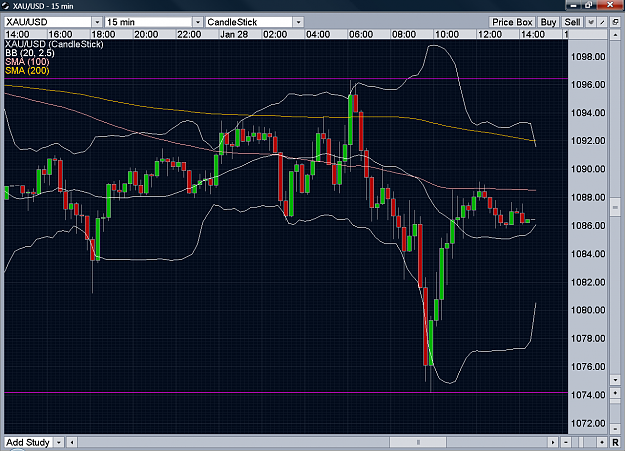Open the XAU/USD symbol dropdown
Screen dimensions: 625x451
tap(97, 22)
